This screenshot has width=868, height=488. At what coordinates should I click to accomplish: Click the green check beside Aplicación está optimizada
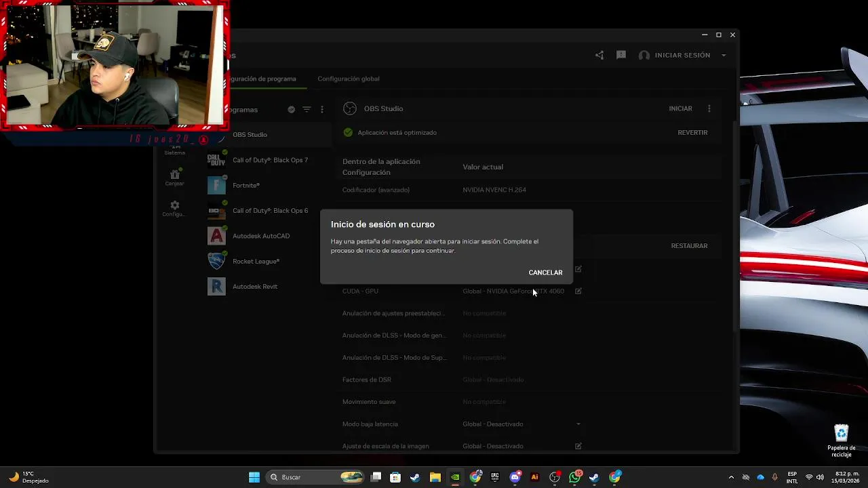[348, 133]
